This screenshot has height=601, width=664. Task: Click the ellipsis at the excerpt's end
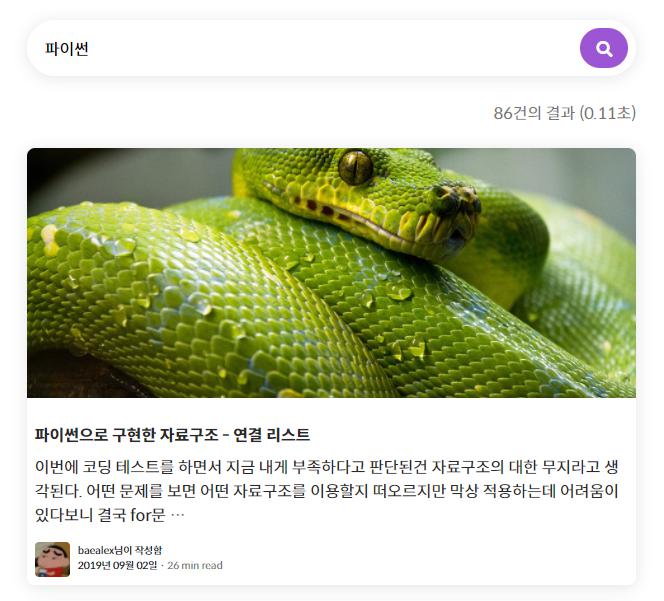(x=177, y=516)
